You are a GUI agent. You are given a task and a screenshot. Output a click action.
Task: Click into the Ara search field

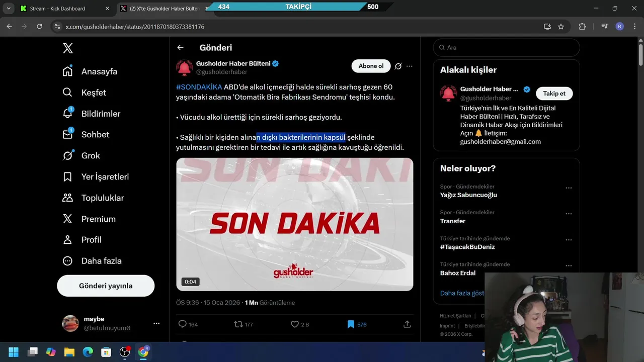tap(506, 47)
